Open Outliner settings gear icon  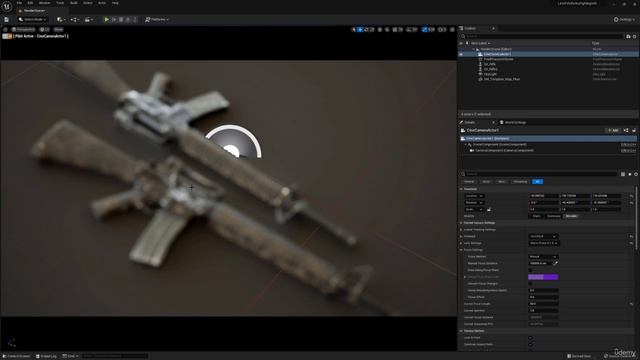tap(634, 36)
